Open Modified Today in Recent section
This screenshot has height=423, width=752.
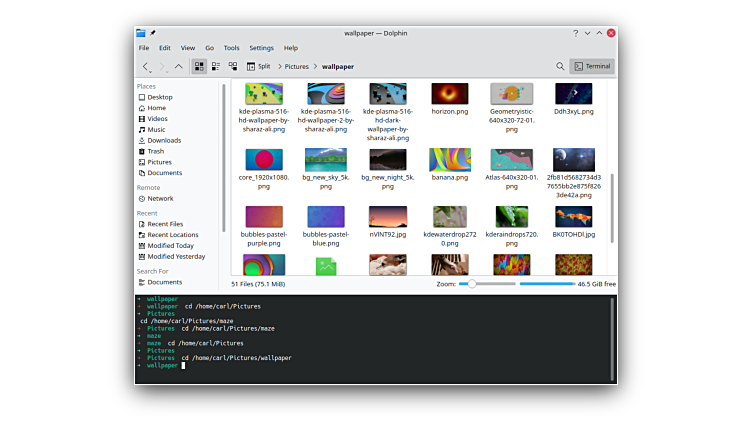click(170, 245)
